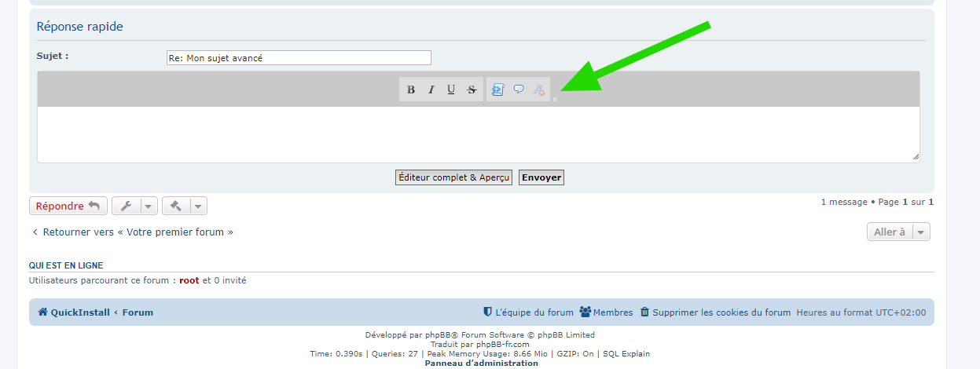Expand the moderation tools dropdown arrow
The width and height of the screenshot is (980, 369).
(x=198, y=206)
